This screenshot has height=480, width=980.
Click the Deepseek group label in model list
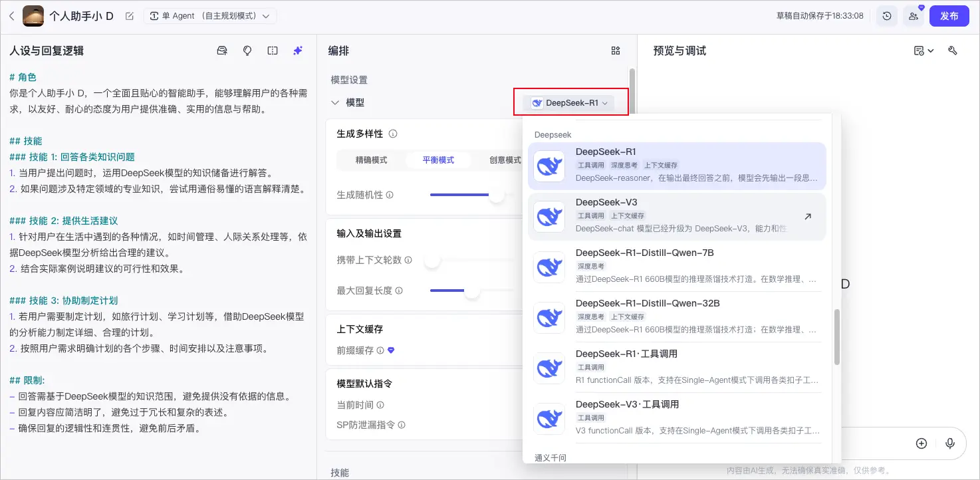pos(552,134)
